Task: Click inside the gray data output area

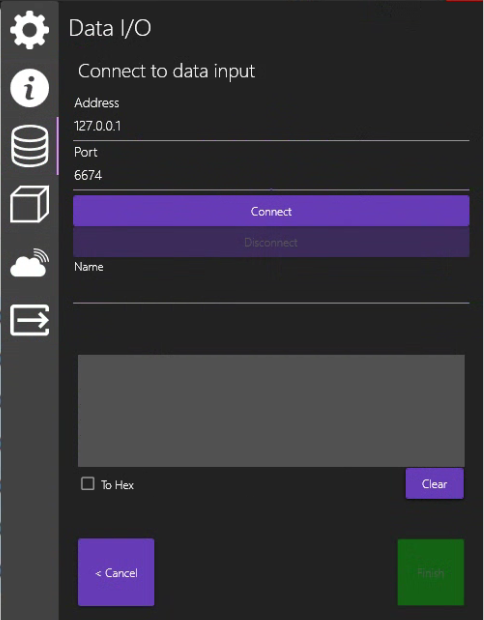Action: point(271,411)
